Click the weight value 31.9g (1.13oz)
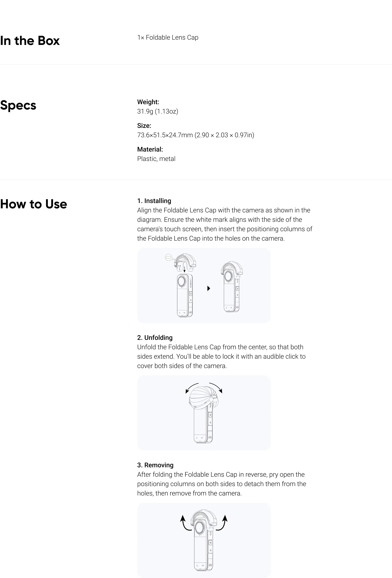 (x=158, y=111)
